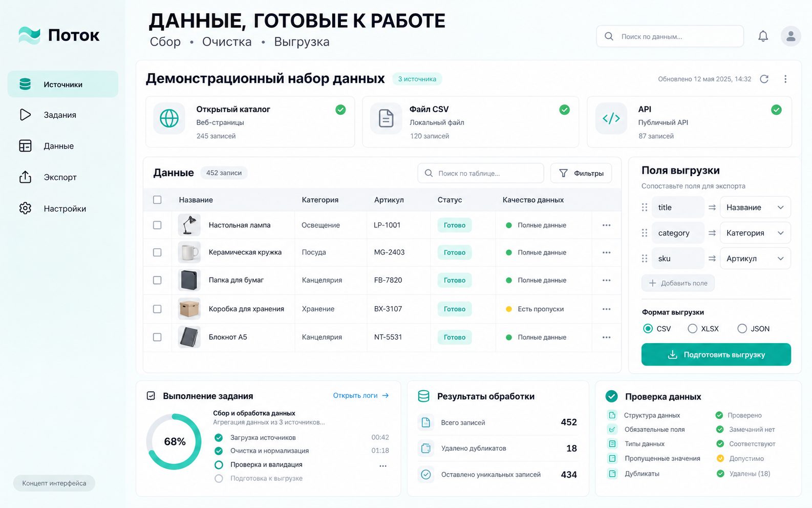
Task: Open row actions for Керамическая кружка
Action: 607,252
